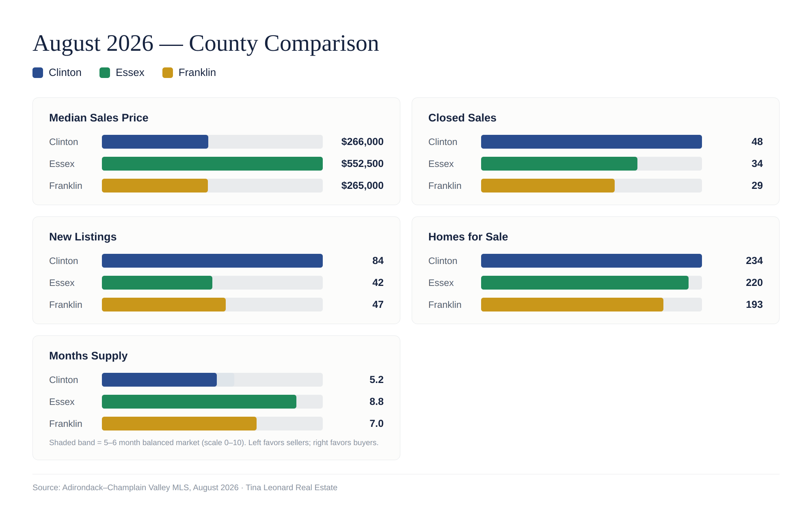812x517 pixels.
Task: Click the green Essex legend swatch
Action: point(105,73)
